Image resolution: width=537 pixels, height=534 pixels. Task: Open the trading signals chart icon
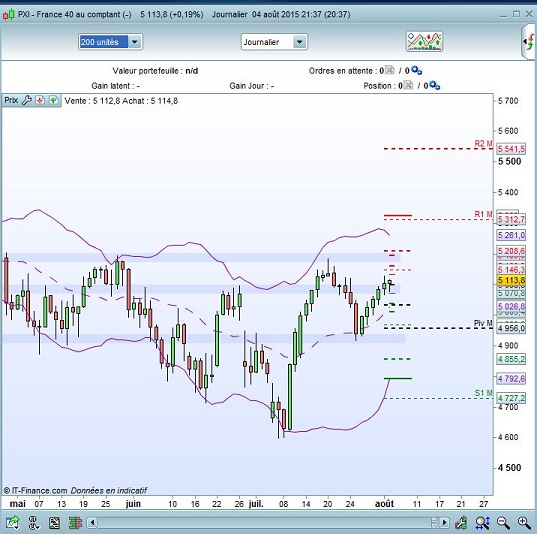(x=424, y=41)
